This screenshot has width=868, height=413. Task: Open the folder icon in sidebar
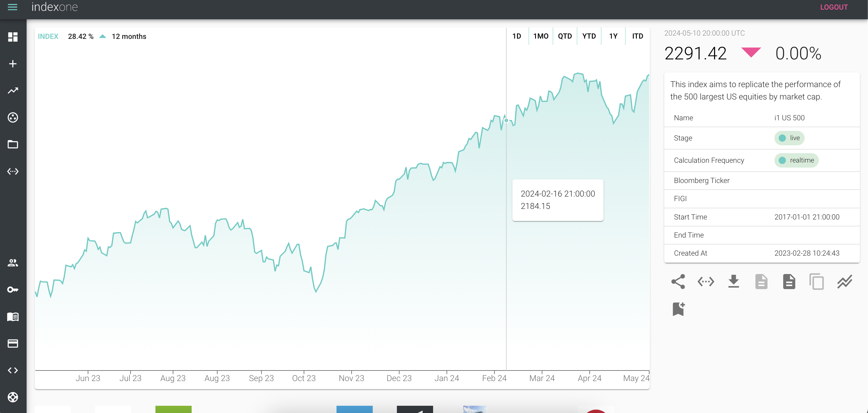pos(13,144)
